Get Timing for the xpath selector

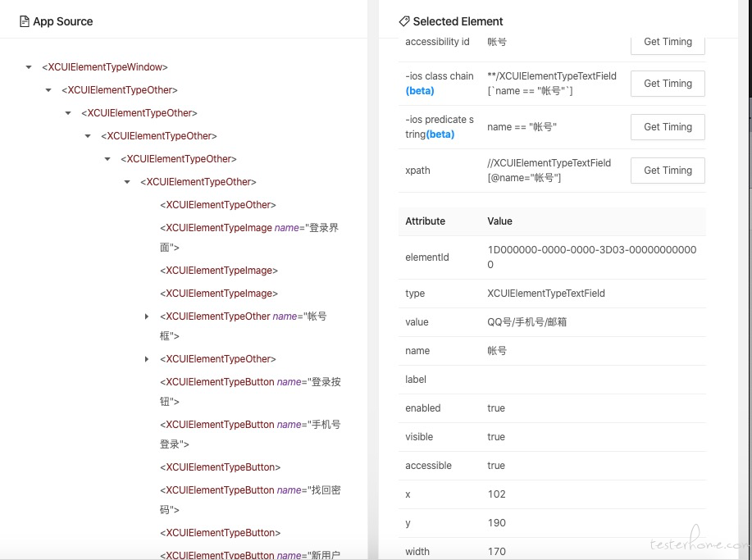tap(668, 171)
